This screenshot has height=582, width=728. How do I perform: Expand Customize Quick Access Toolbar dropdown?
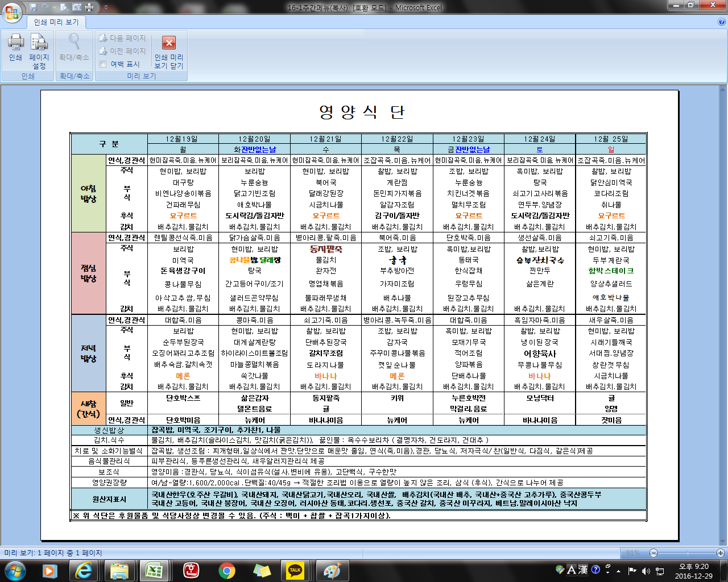pos(106,8)
